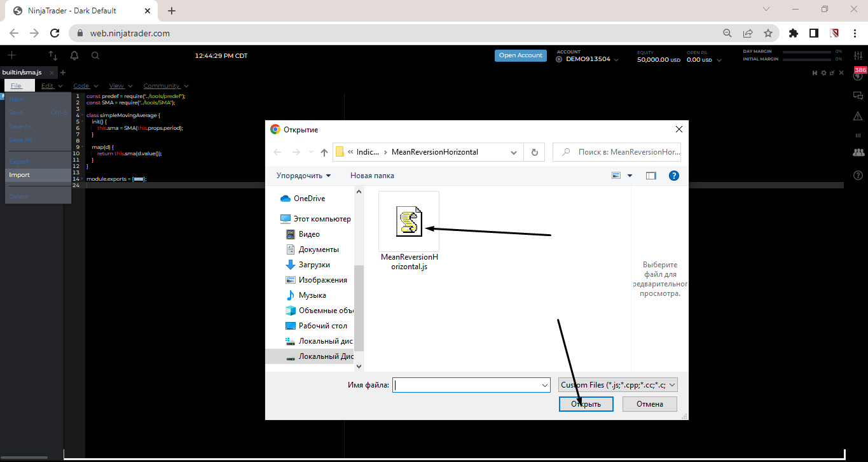Image resolution: width=868 pixels, height=462 pixels.
Task: Click the MeanReversionHorizontal breadcrumb
Action: coord(435,152)
